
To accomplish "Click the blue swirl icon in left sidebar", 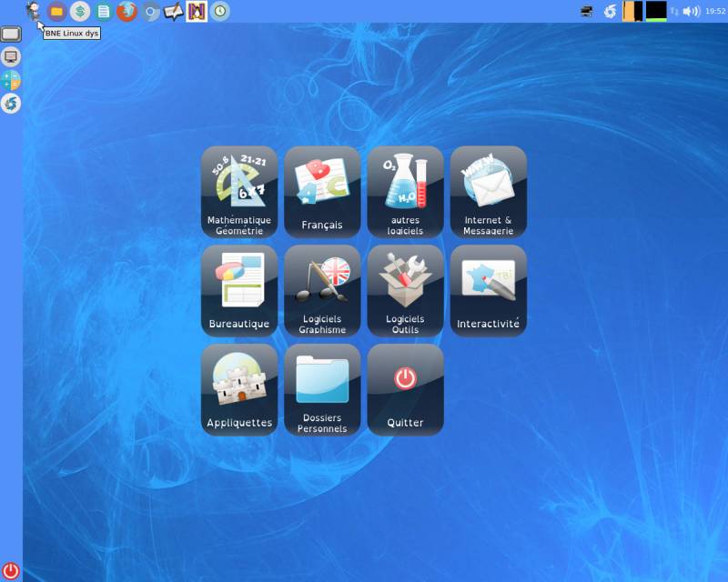I will coord(11,103).
